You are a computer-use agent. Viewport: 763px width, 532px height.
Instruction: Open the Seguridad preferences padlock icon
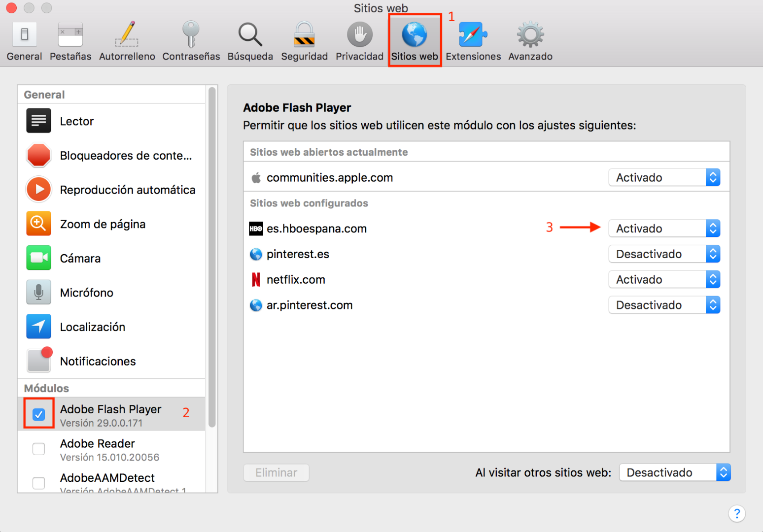tap(304, 35)
